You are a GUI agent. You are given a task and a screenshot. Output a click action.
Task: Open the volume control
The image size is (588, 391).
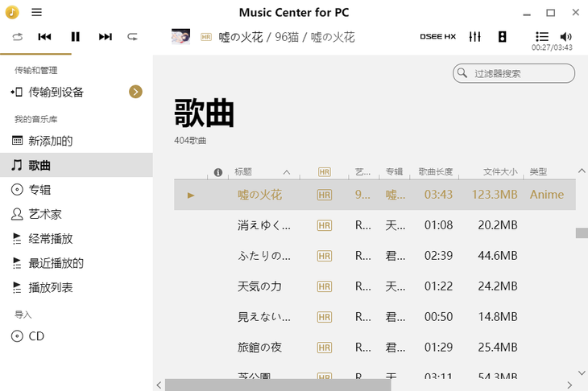(566, 37)
